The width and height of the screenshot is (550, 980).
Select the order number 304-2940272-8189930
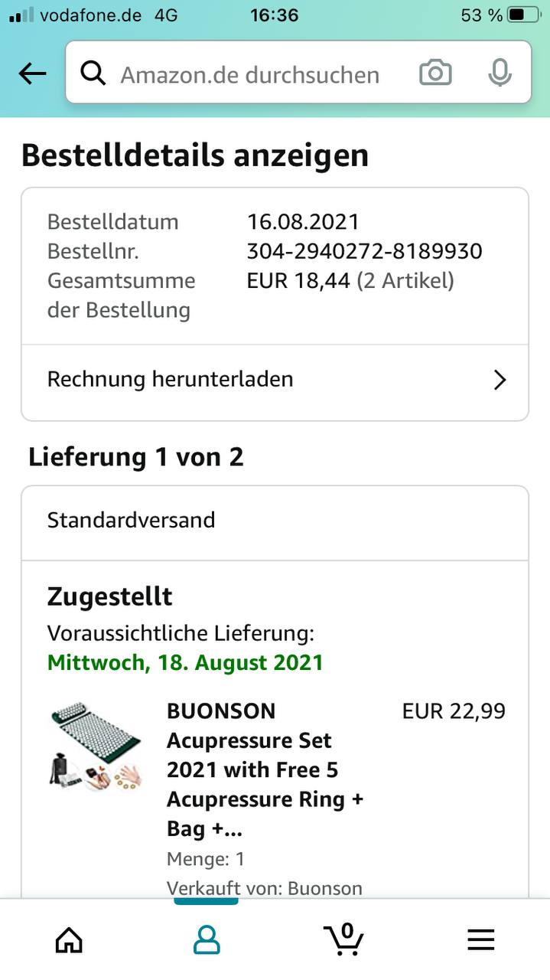click(364, 251)
